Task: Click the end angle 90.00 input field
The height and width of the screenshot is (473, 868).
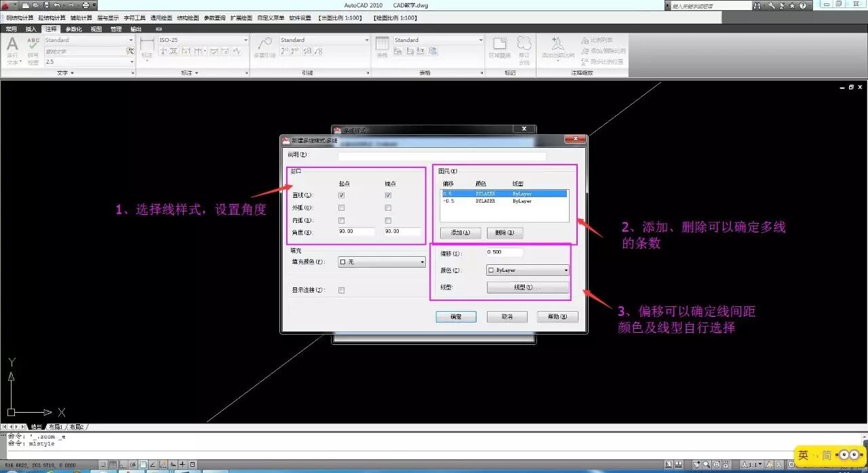Action: 403,232
